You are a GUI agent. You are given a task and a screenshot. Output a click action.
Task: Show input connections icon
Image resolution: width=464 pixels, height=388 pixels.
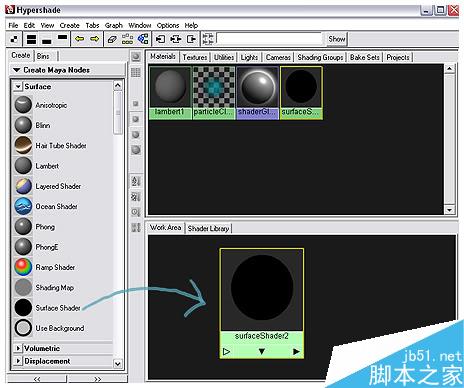coord(161,39)
